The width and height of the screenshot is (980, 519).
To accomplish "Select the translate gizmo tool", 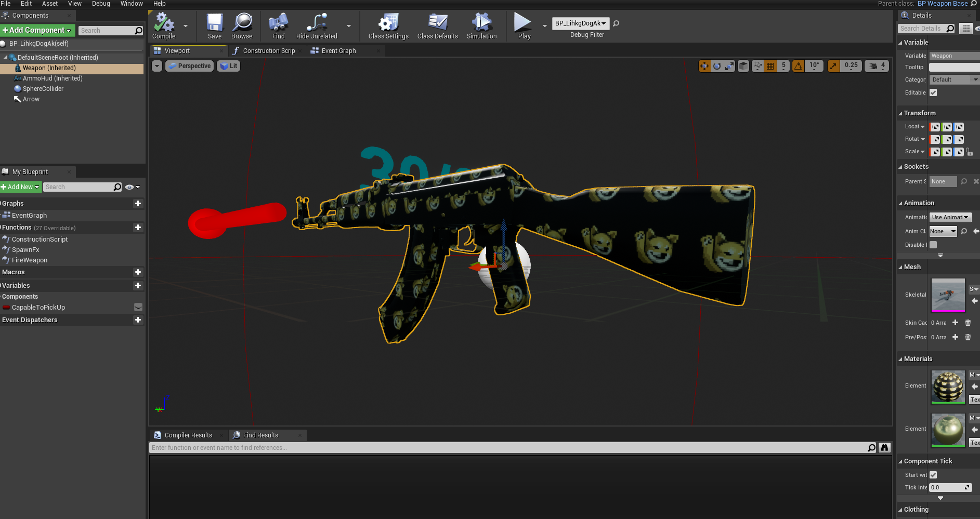I will click(x=704, y=66).
